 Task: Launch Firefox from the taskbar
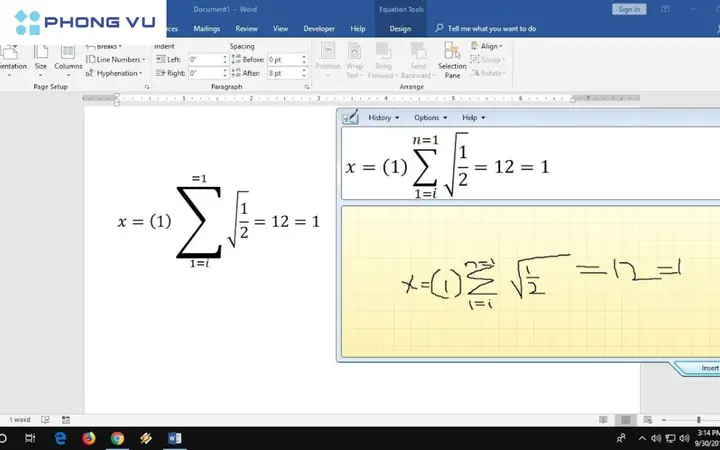click(x=89, y=438)
